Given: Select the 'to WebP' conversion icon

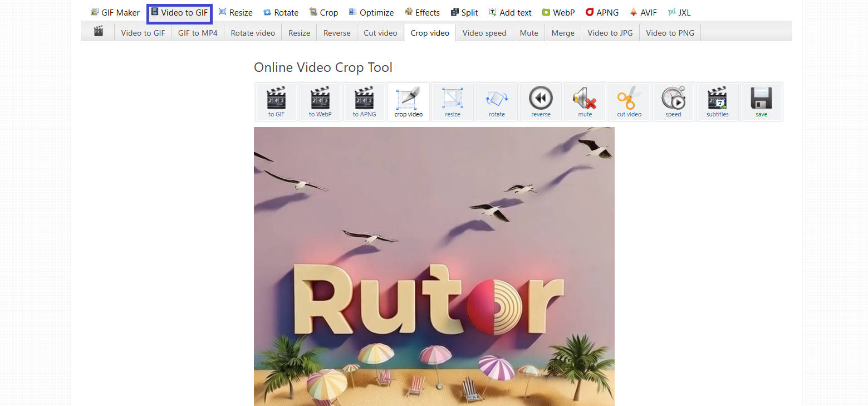Looking at the screenshot, I should [x=320, y=101].
